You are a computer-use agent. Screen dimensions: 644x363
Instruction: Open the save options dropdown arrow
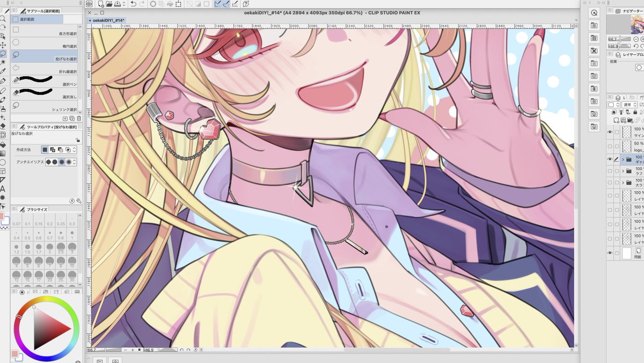(x=124, y=4)
